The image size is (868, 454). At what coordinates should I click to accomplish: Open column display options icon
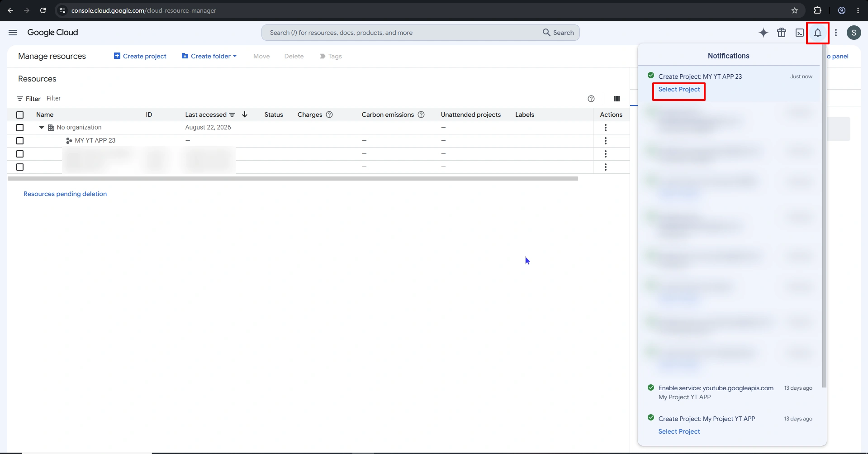[617, 99]
